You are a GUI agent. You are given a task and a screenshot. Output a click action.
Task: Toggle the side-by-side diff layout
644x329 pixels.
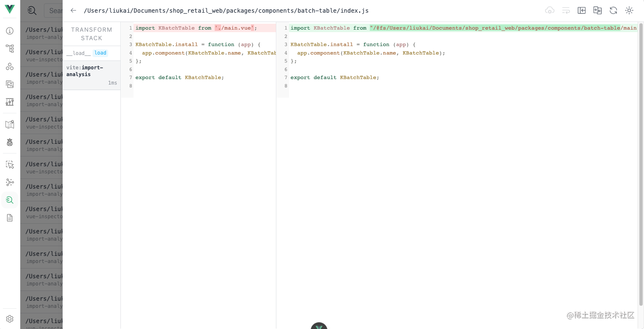click(597, 10)
